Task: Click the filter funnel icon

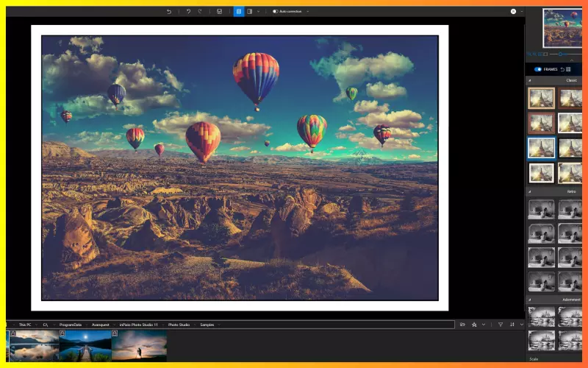Action: click(x=501, y=325)
